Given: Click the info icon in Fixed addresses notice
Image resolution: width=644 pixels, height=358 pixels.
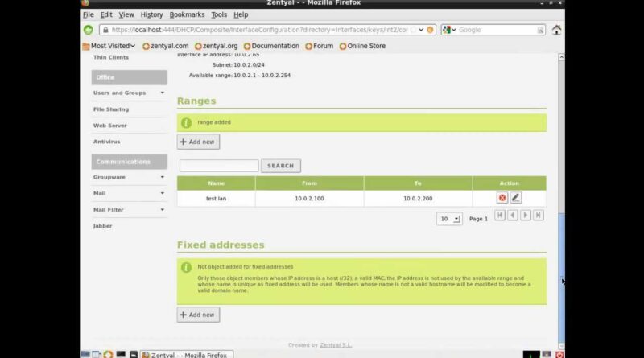Looking at the screenshot, I should tap(186, 268).
